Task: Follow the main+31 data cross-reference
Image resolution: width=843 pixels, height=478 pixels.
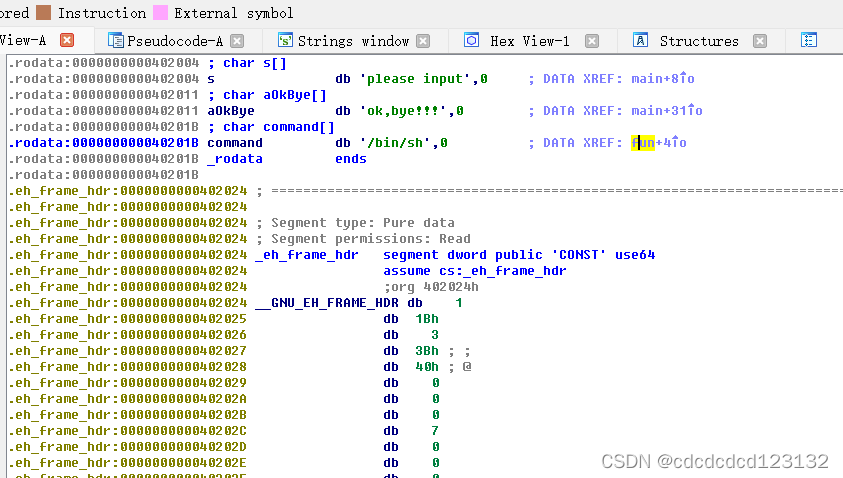Action: pos(667,111)
